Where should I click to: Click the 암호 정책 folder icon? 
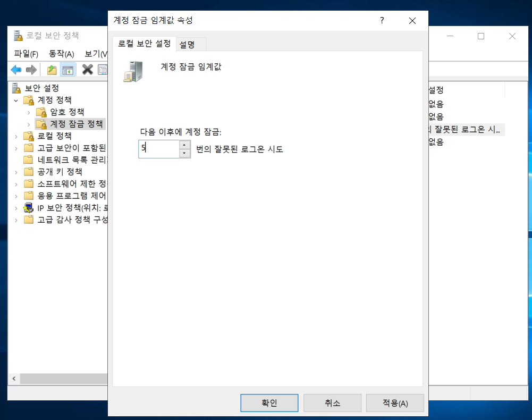tap(41, 112)
